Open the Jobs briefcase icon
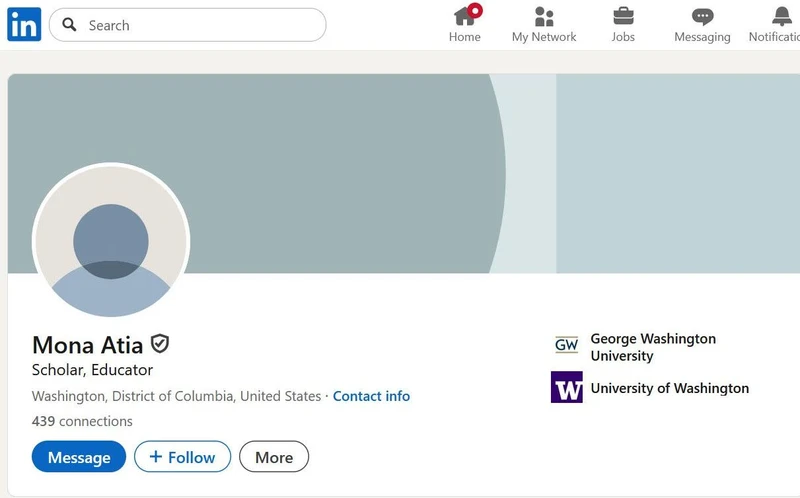 tap(623, 16)
